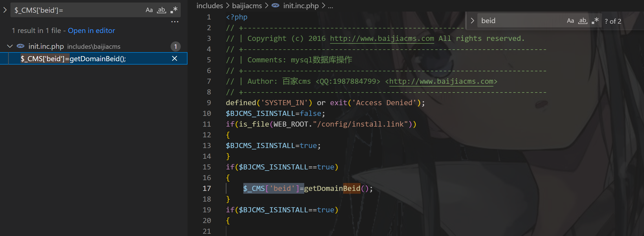This screenshot has width=644, height=236.
Task: Click the 'SYSTEM_IN' string
Action: [284, 103]
